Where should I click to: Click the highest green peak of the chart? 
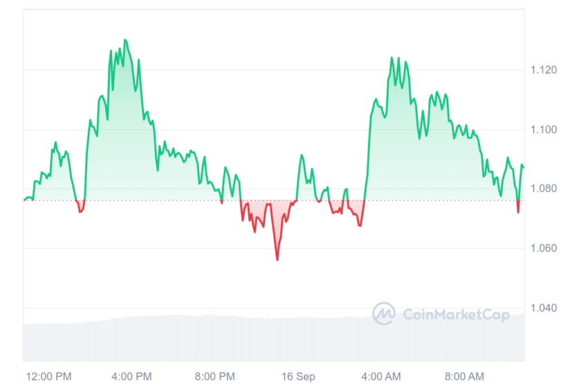click(125, 39)
